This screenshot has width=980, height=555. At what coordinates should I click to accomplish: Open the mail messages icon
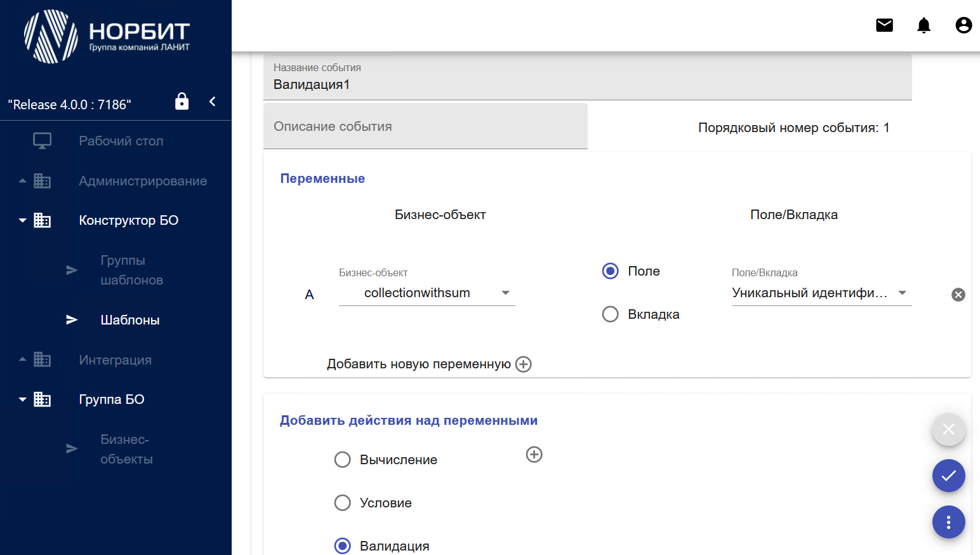click(x=884, y=25)
